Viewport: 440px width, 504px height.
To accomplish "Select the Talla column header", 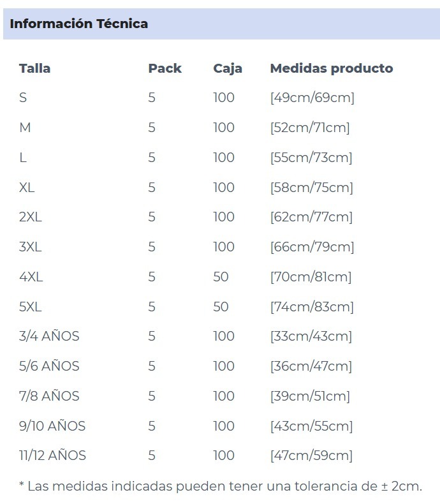I will [34, 68].
